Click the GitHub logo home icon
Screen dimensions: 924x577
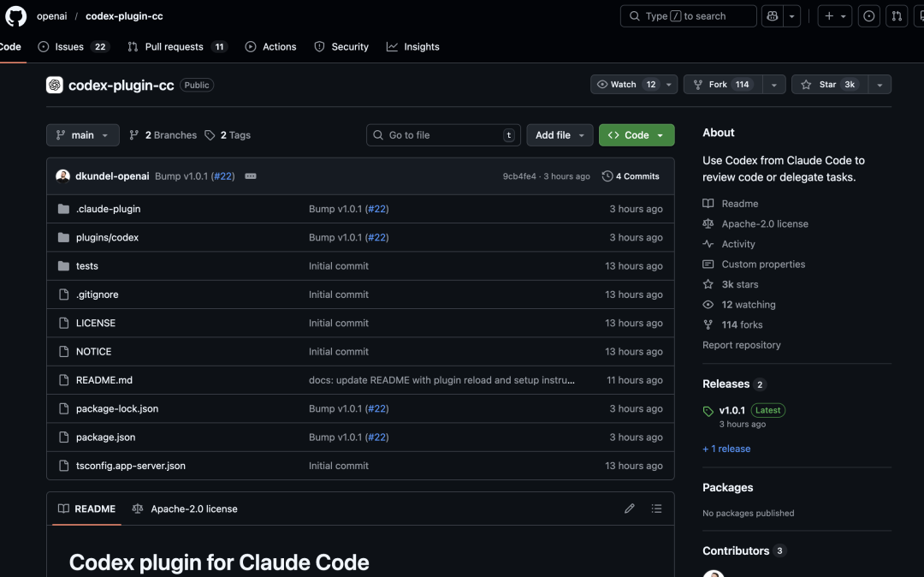tap(15, 16)
